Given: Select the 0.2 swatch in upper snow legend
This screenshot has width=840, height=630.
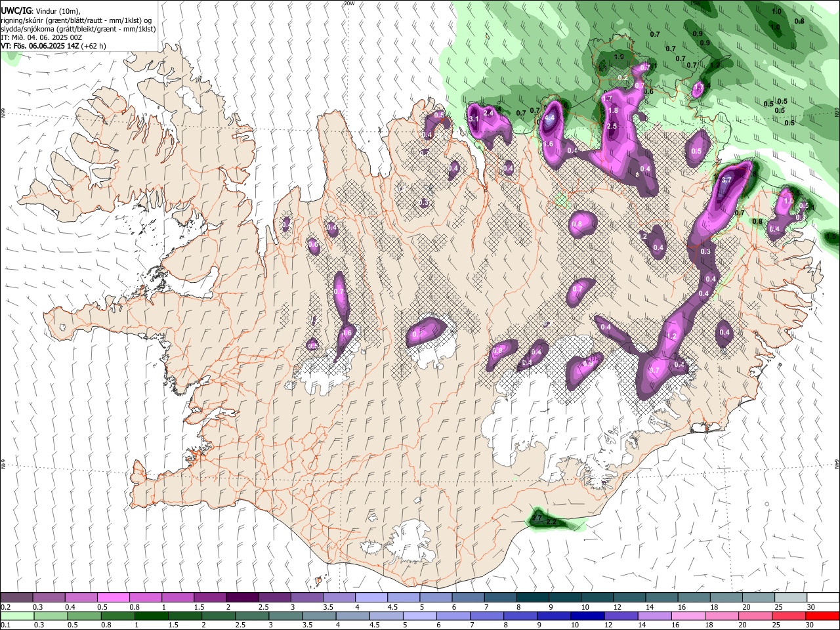Looking at the screenshot, I should point(16,598).
